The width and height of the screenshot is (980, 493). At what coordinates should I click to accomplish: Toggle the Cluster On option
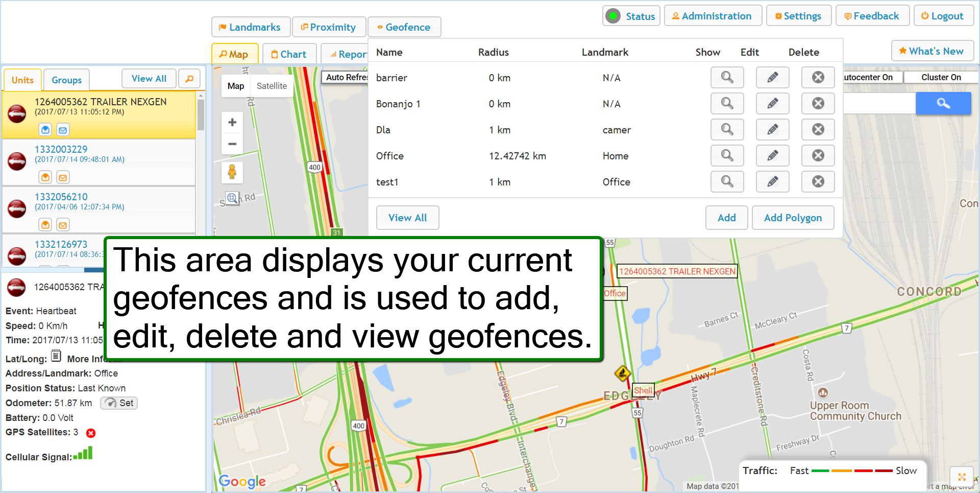tap(941, 77)
